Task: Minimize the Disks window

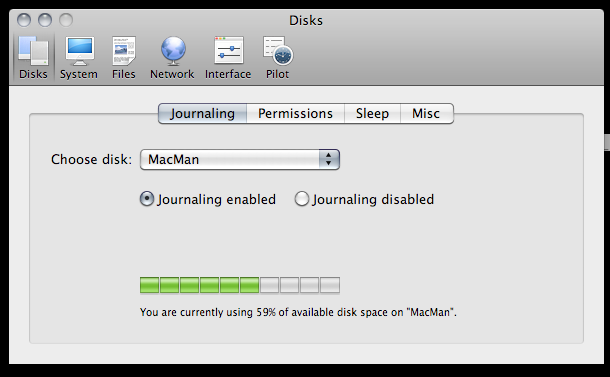Action: coord(45,20)
